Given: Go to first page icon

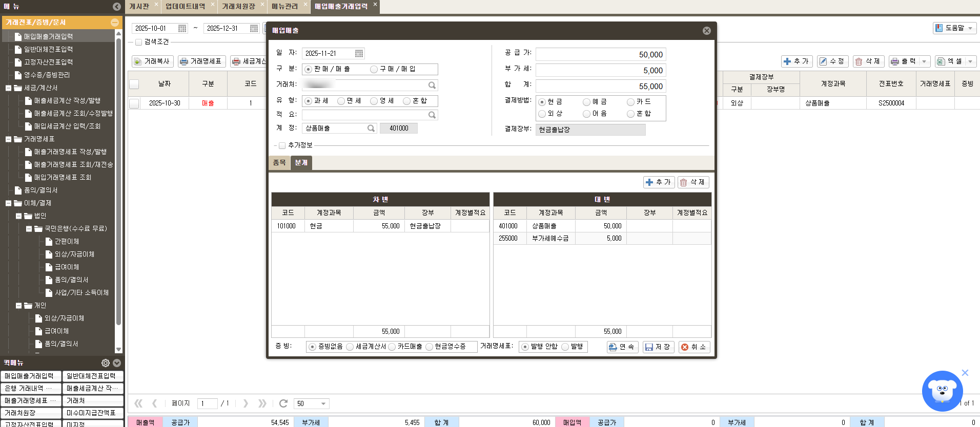Looking at the screenshot, I should (x=138, y=403).
